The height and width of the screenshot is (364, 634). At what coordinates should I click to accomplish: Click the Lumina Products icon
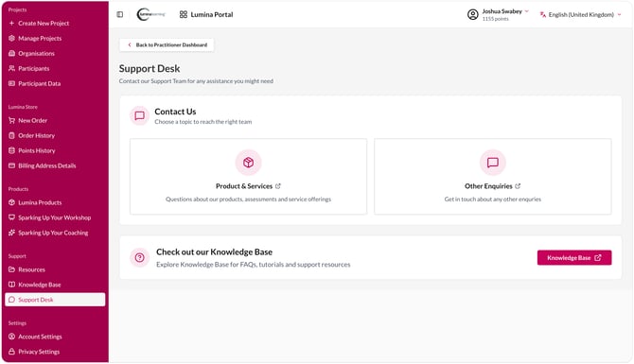11,202
